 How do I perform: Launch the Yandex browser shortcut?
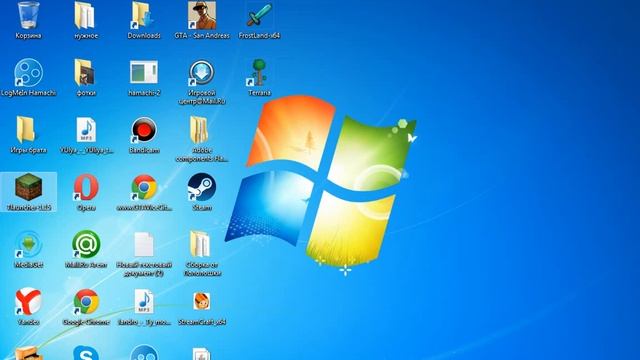click(28, 302)
